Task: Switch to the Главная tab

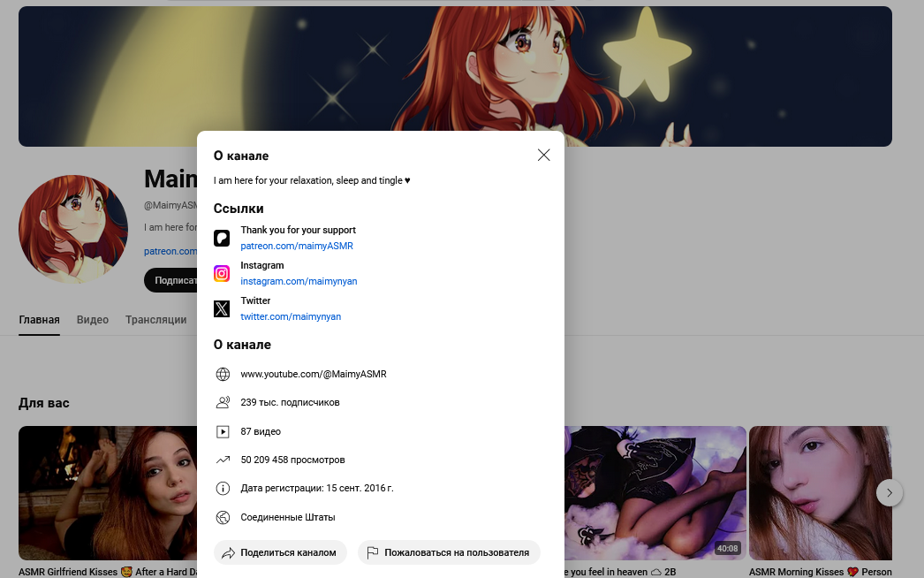Action: (39, 320)
